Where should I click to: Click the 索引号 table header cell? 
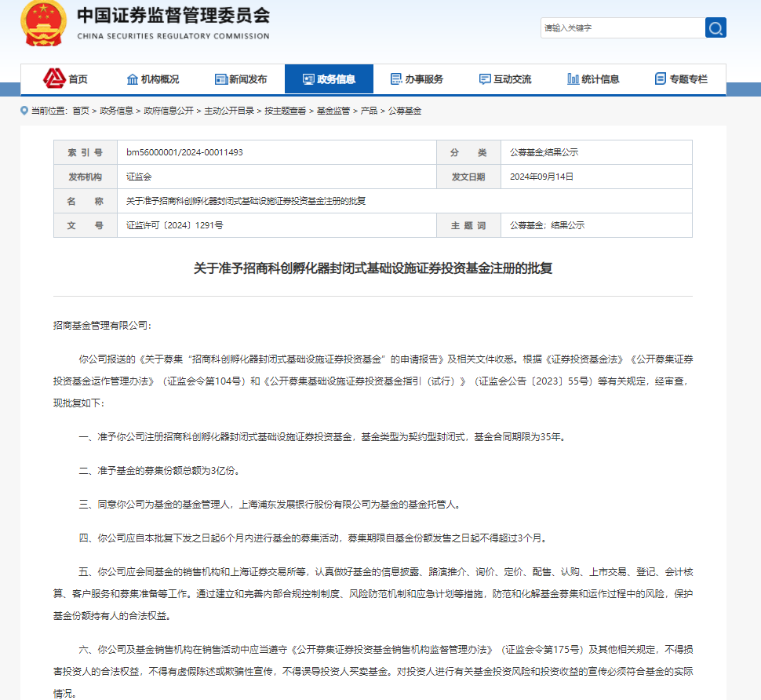(x=86, y=152)
